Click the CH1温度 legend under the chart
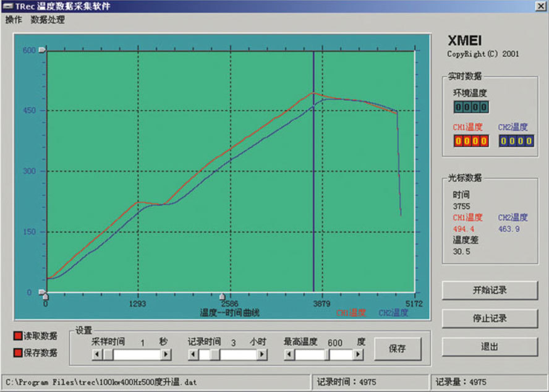Viewport: 549px width, 392px height. 351,312
